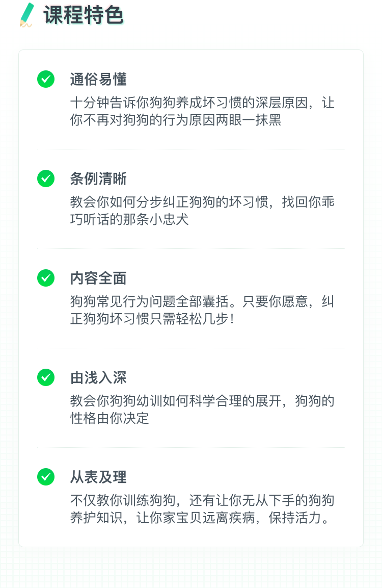Image resolution: width=382 pixels, height=588 pixels.
Task: Select the 课程特色 section heading
Action: pos(84,15)
